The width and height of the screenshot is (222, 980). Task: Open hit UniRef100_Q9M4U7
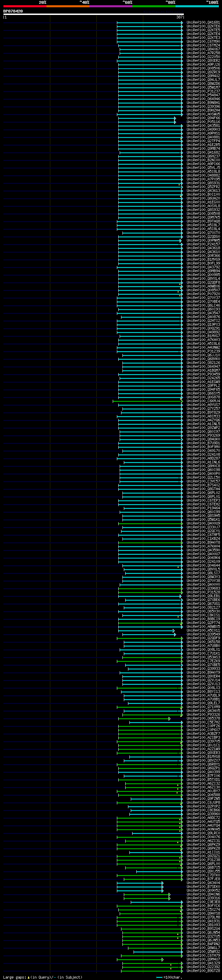[203, 959]
